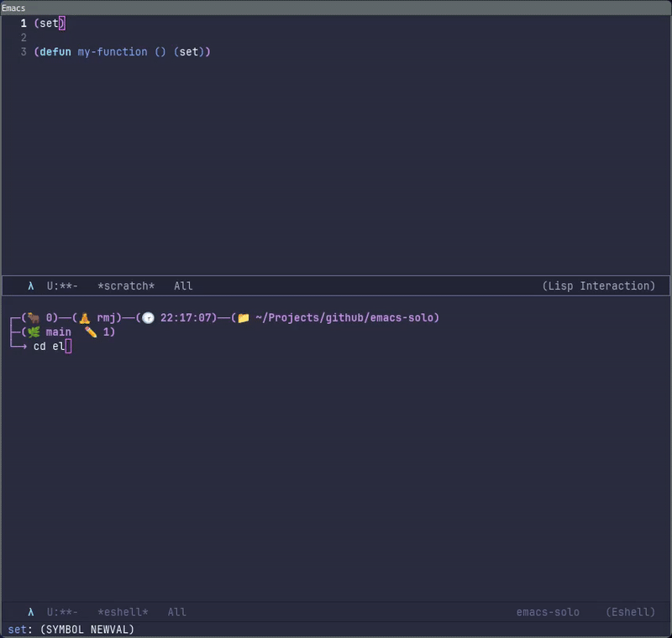The image size is (672, 638).
Task: Click the Emacs window title
Action: [x=13, y=8]
